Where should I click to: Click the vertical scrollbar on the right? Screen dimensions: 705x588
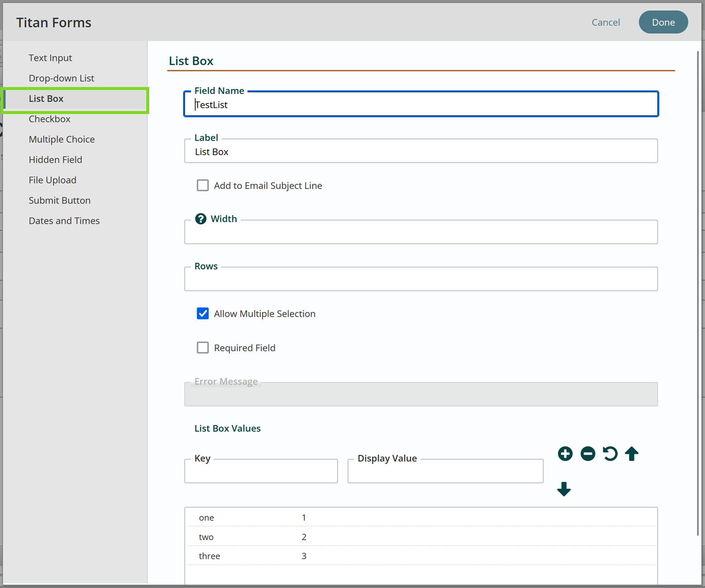[698, 293]
